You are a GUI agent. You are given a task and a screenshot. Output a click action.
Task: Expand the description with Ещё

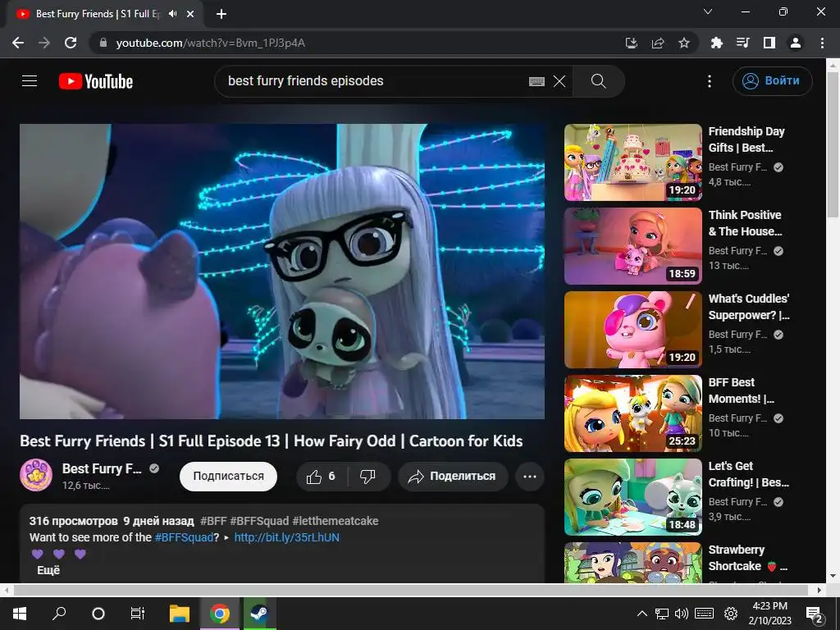[48, 571]
